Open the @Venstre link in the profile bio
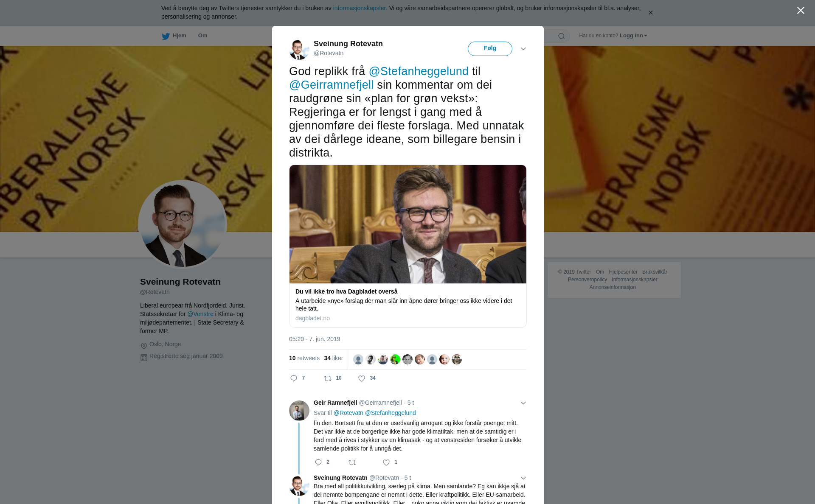Screen dimensions: 815x504 [x=200, y=314]
